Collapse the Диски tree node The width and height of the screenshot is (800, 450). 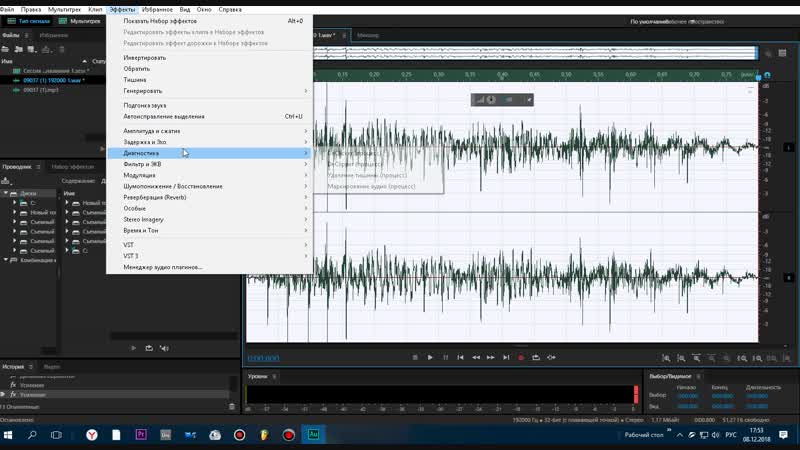pos(6,193)
